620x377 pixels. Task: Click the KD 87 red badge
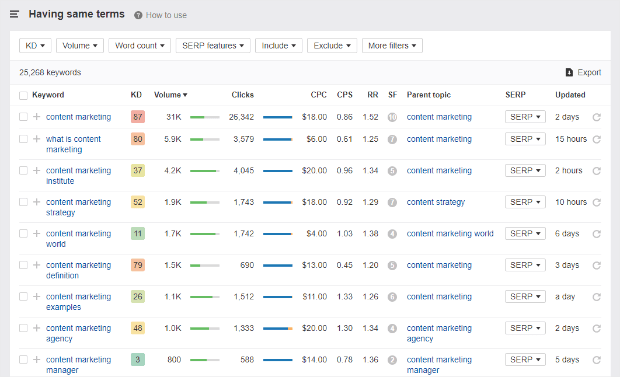138,117
